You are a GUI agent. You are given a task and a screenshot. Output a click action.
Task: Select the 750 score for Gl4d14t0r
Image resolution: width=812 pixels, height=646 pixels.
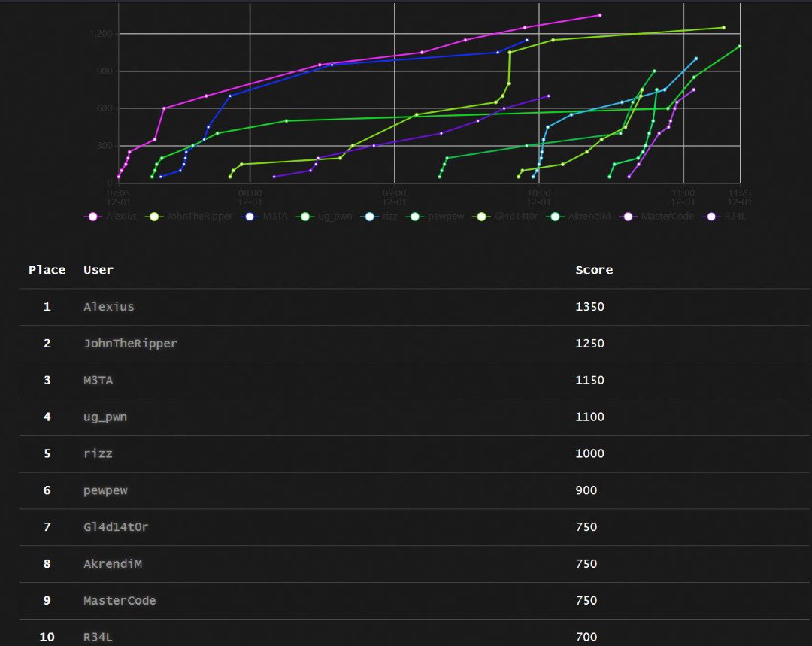[x=586, y=527]
